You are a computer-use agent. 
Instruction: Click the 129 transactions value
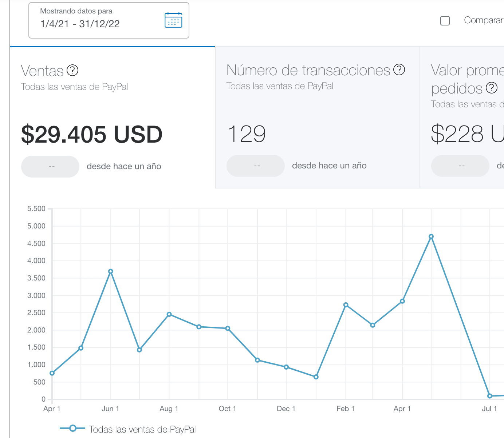pos(247,134)
